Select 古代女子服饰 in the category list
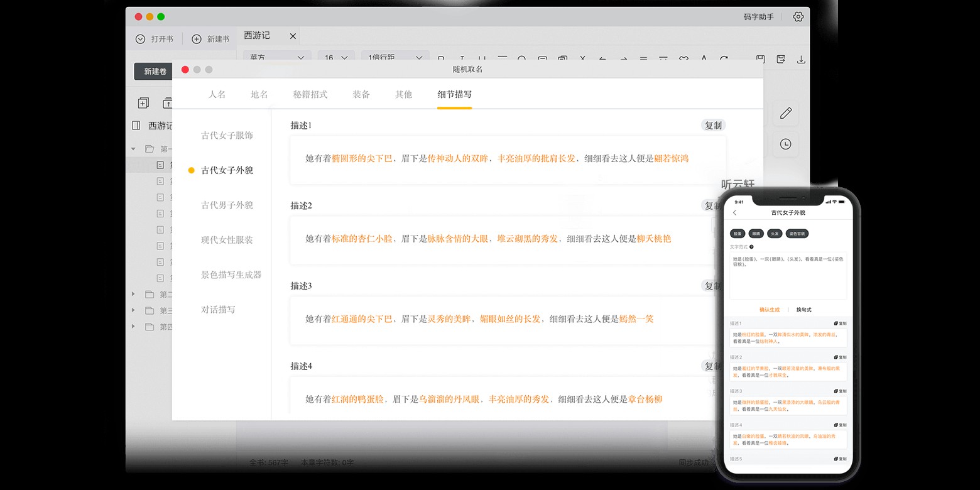The height and width of the screenshot is (490, 980). point(227,136)
